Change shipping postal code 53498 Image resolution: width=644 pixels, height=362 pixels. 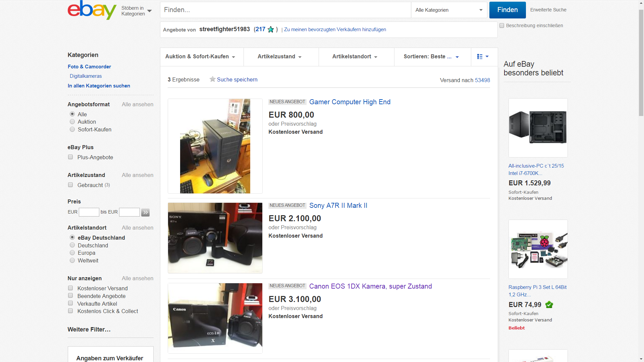482,80
